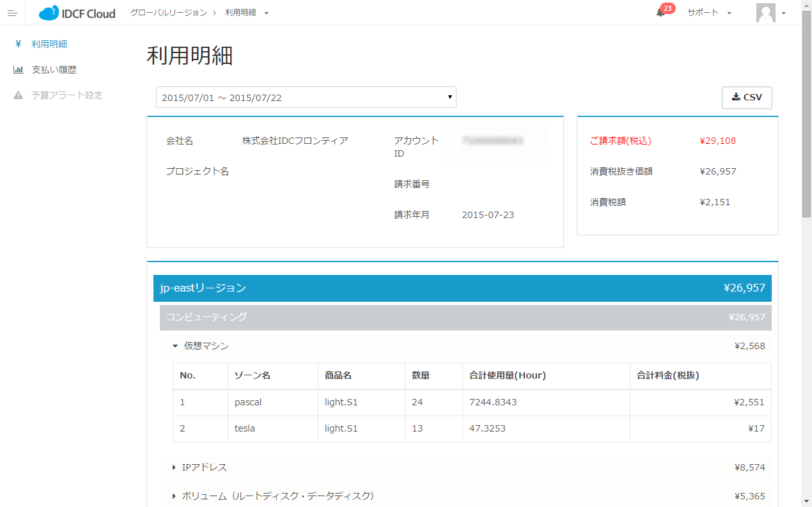Expand the ボリューム section
812x507 pixels.
coord(174,495)
